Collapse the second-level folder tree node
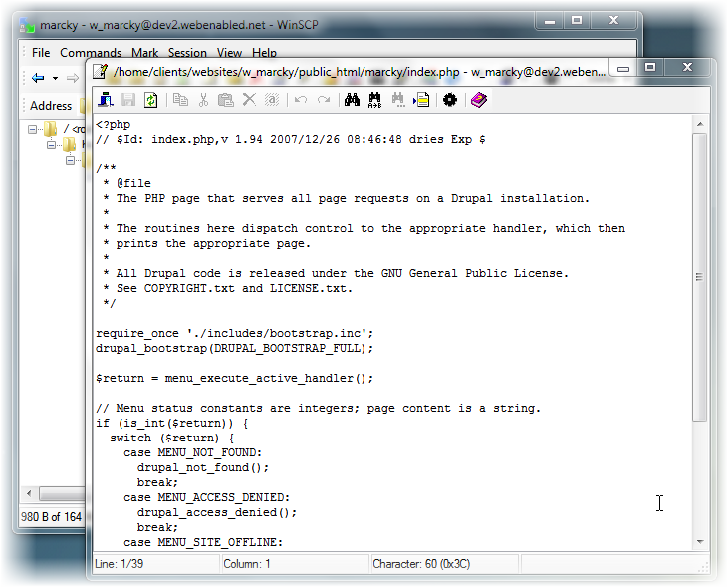 [51, 146]
